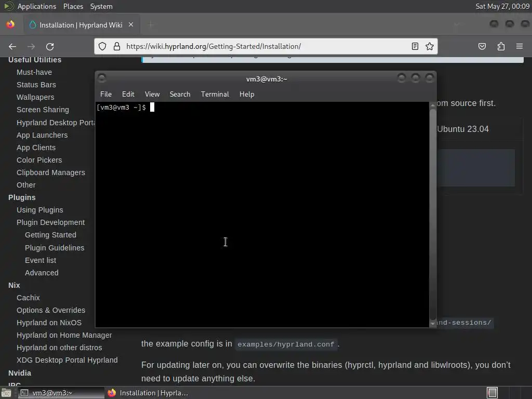Open Status Bars sidebar link
The width and height of the screenshot is (532, 399).
[x=36, y=85]
